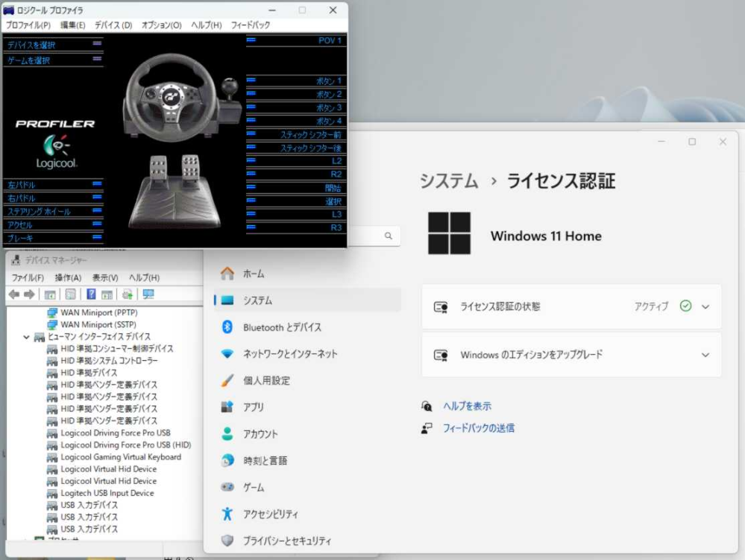The image size is (745, 560).
Task: Open アプリ in Settings sidebar
Action: click(307, 407)
